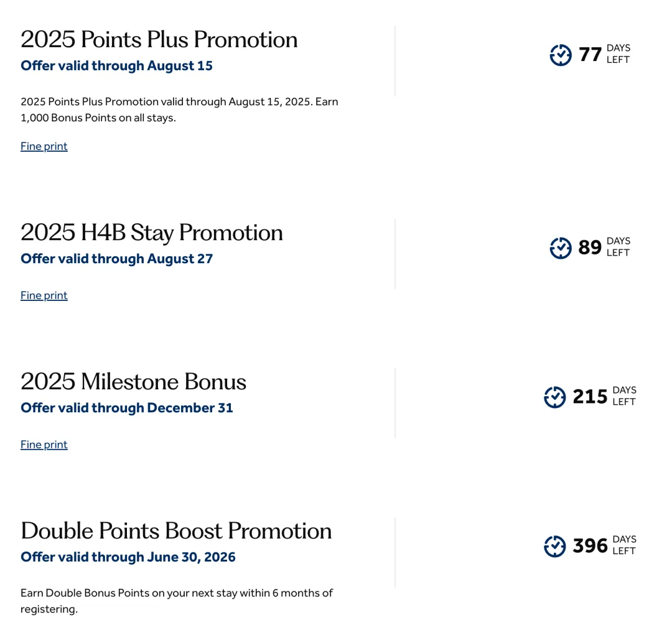Open Fine print under H4B Stay Promotion
672x620 pixels.
[44, 295]
